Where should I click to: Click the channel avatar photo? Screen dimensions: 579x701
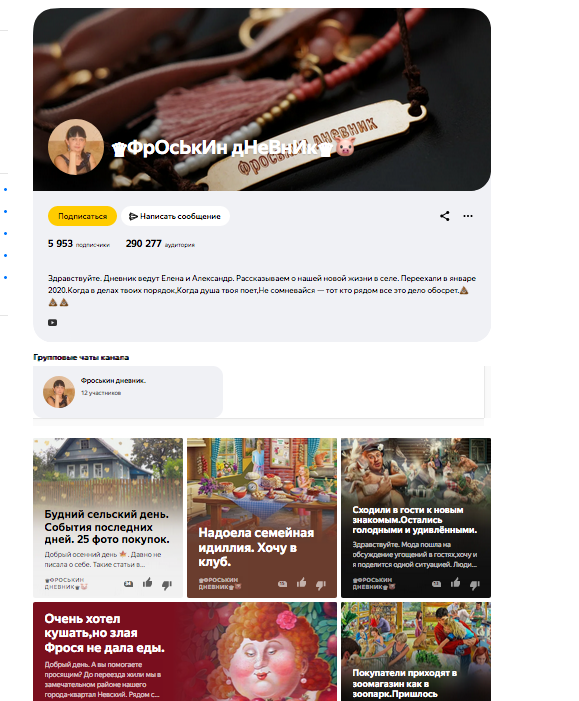76,147
